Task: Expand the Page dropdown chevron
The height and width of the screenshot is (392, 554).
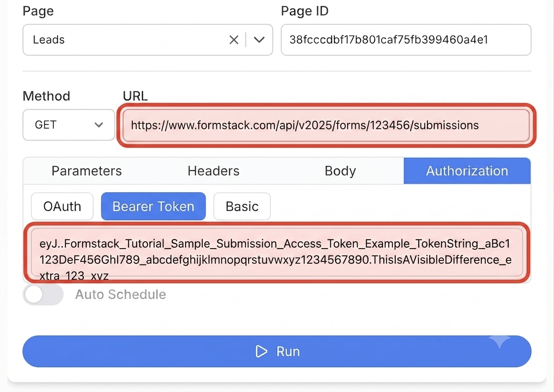Action: pos(259,40)
